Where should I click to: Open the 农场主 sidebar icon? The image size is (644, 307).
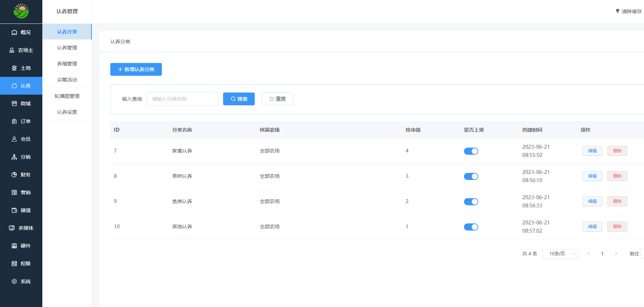pos(12,50)
